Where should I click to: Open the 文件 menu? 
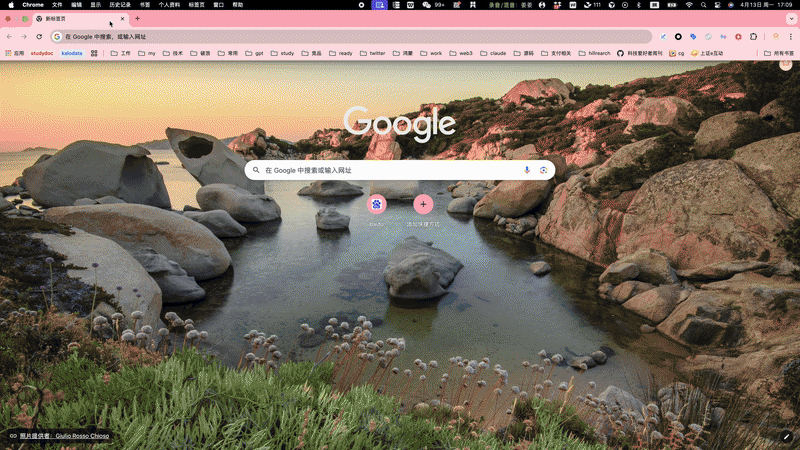tap(57, 5)
